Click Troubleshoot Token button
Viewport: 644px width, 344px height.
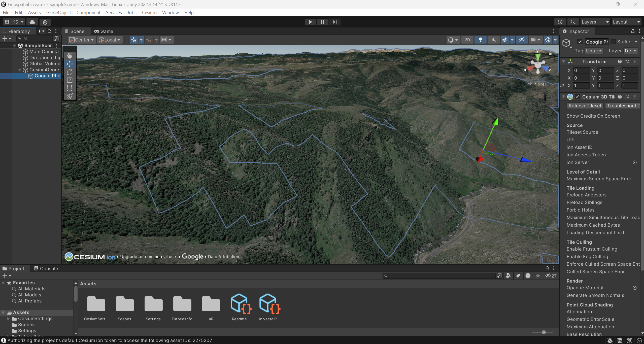pyautogui.click(x=623, y=106)
